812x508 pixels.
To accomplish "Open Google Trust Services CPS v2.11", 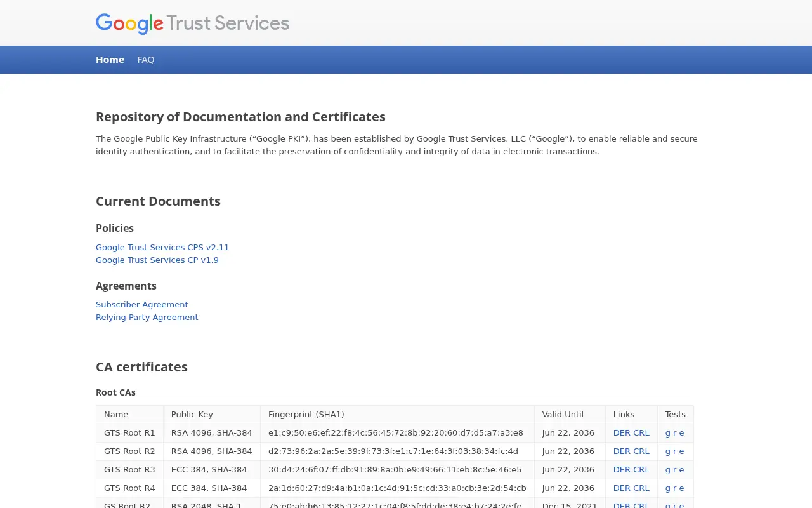I will tap(162, 248).
